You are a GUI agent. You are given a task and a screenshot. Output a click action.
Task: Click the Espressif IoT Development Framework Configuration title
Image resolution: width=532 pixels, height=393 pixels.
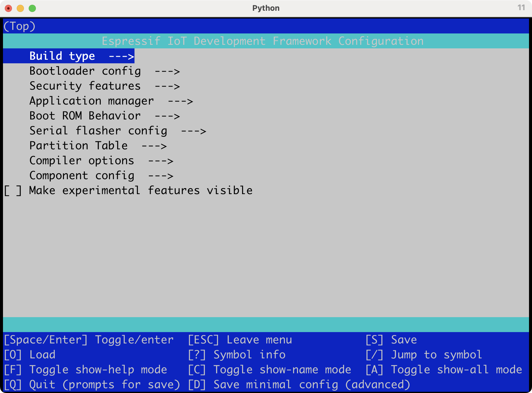click(263, 41)
